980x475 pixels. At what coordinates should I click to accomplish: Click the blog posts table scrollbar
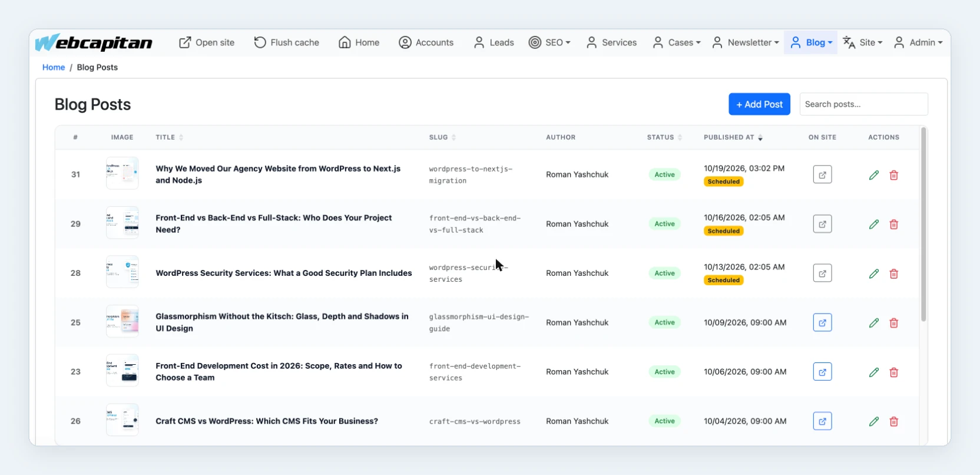coord(923,225)
